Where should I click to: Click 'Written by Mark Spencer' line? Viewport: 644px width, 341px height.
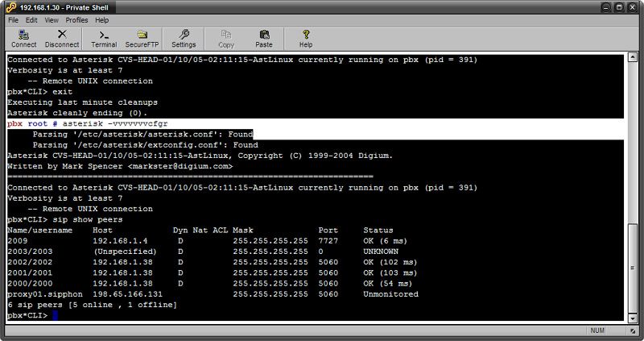pyautogui.click(x=120, y=167)
